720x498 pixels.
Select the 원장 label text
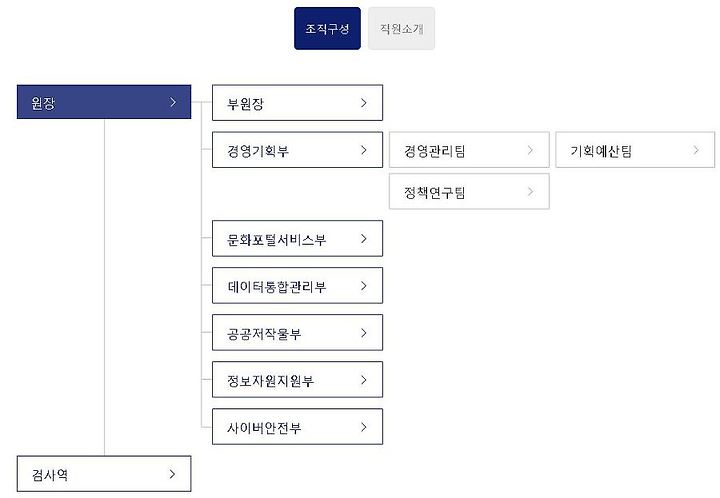43,103
